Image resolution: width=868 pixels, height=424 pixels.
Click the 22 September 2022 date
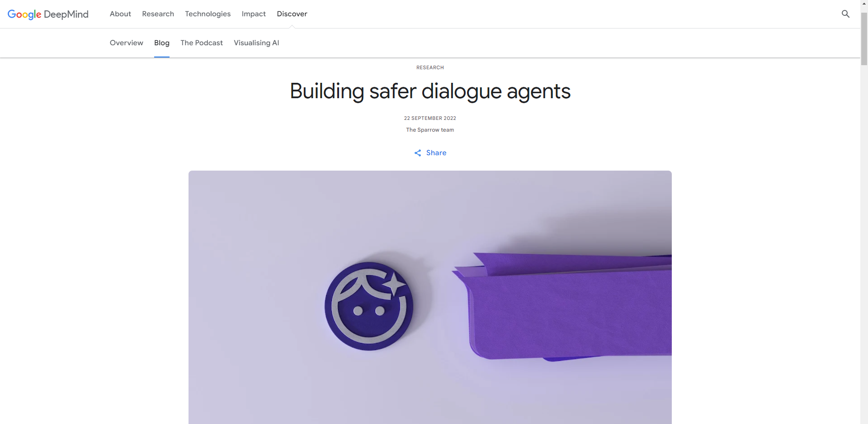click(x=430, y=118)
